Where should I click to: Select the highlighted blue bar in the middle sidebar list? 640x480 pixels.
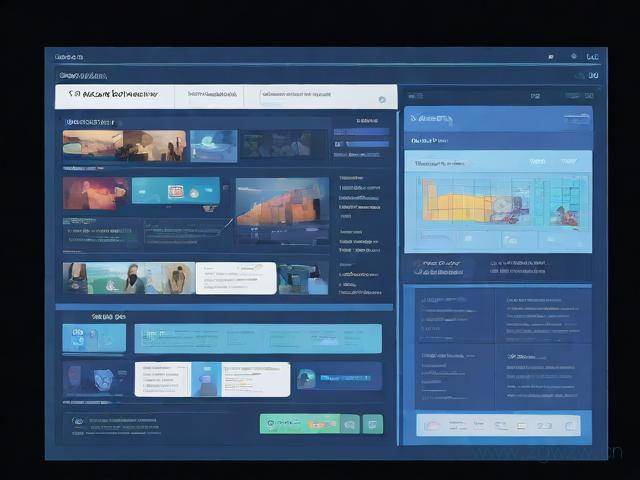click(360, 131)
